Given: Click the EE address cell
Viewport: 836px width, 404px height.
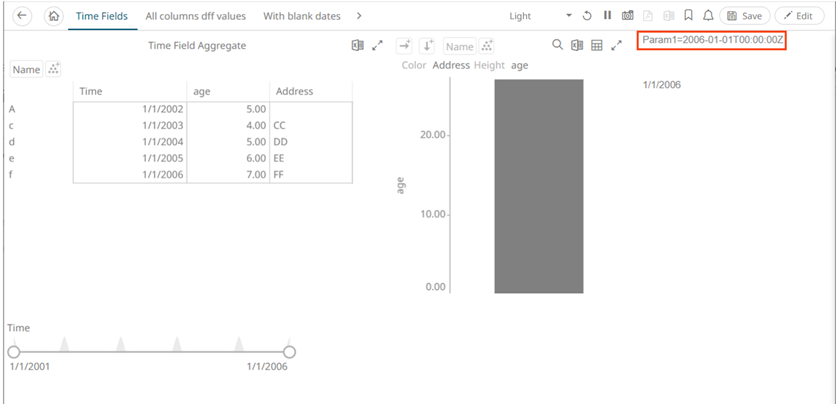Looking at the screenshot, I should click(311, 158).
